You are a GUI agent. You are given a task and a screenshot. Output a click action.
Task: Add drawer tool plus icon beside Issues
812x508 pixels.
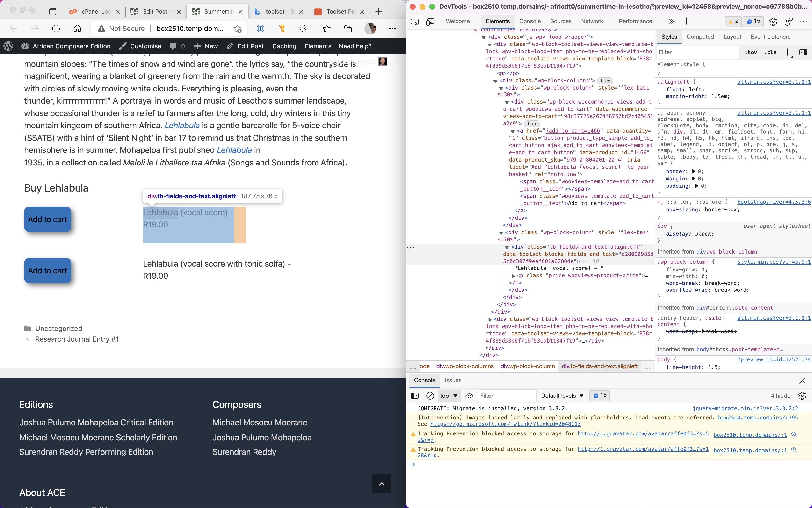click(x=480, y=380)
